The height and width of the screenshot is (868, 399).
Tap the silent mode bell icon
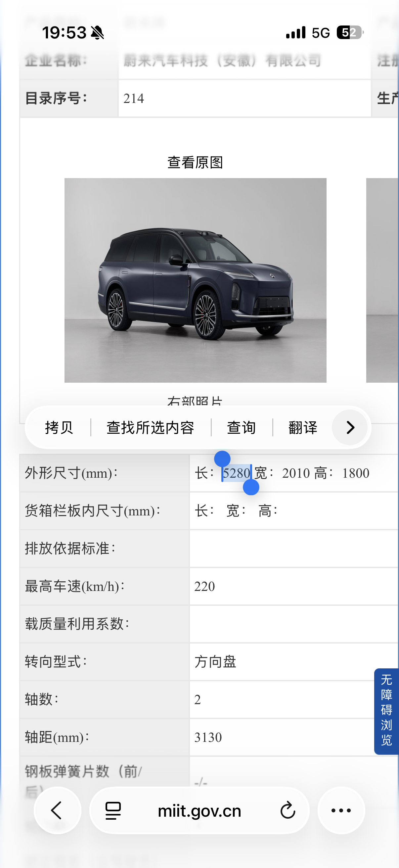click(x=98, y=33)
